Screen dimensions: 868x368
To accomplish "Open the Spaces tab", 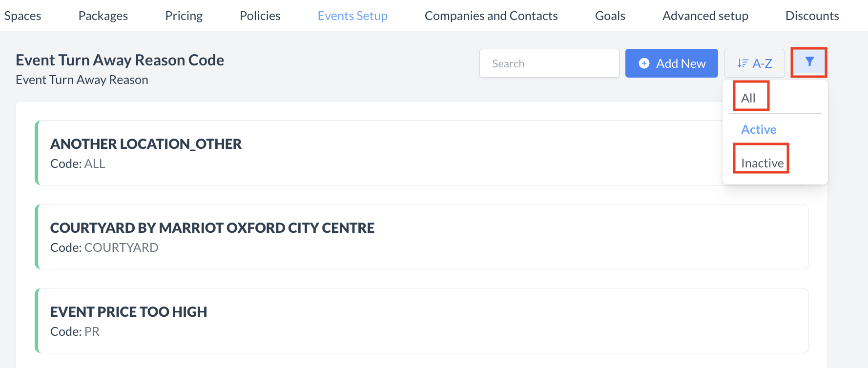I will tap(22, 16).
